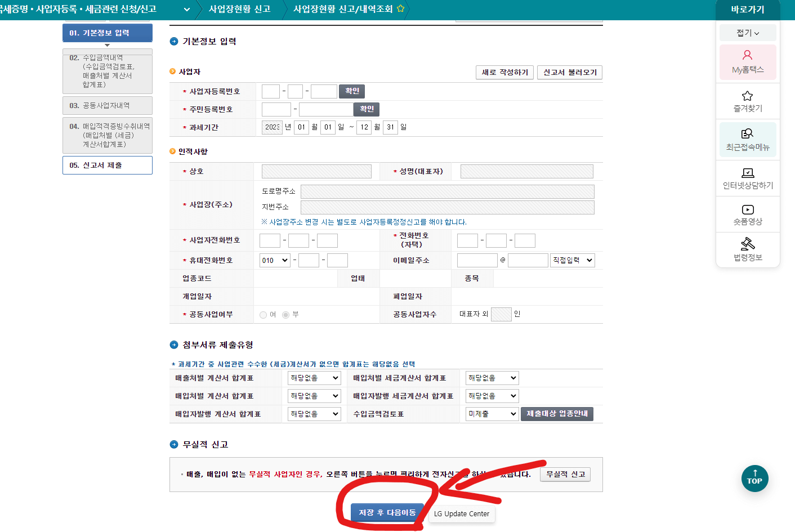
Task: Open the 010 phone prefix dropdown
Action: [274, 260]
